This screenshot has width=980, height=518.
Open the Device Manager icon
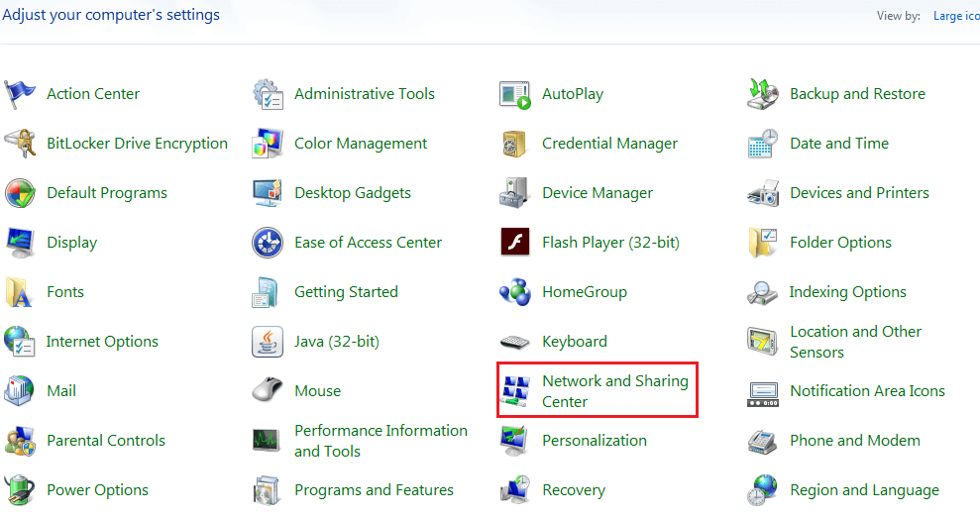click(x=515, y=193)
